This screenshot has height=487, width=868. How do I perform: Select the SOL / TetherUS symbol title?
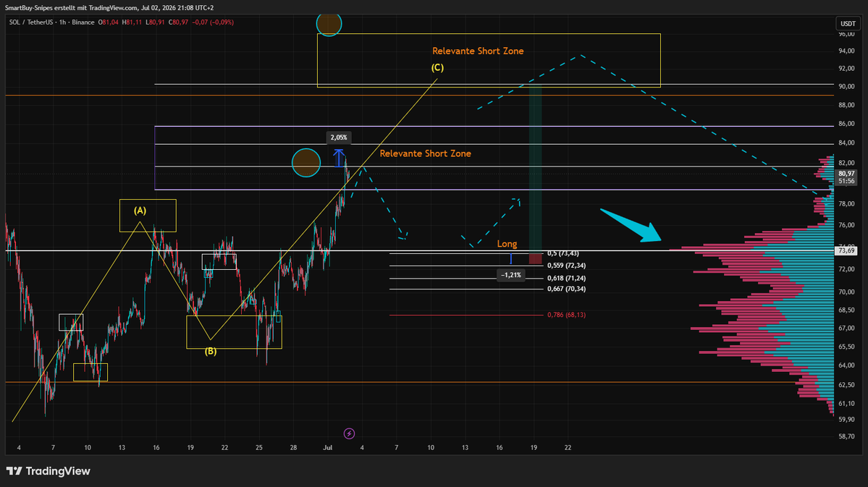[32, 22]
